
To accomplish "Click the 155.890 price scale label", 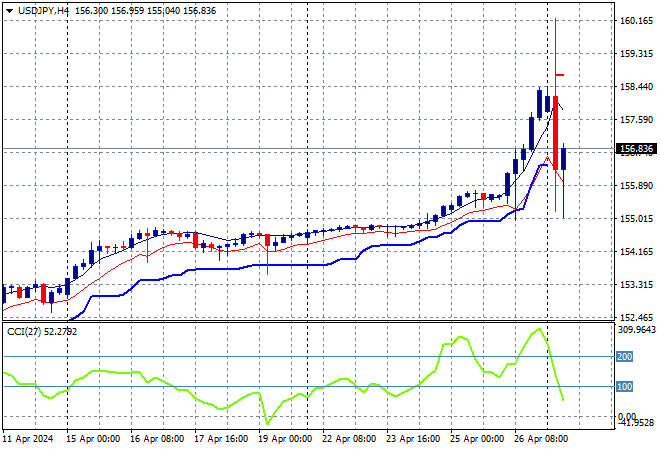I will tap(636, 186).
